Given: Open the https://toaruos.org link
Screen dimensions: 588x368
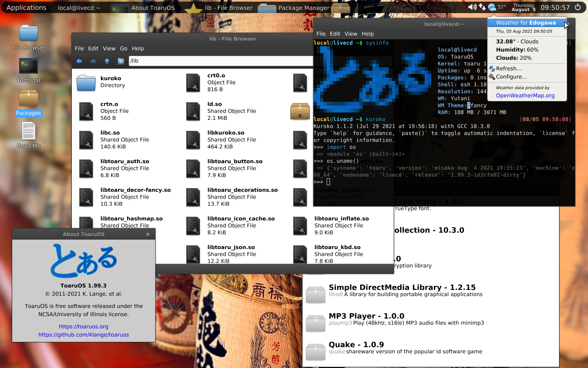Looking at the screenshot, I should pyautogui.click(x=84, y=326).
